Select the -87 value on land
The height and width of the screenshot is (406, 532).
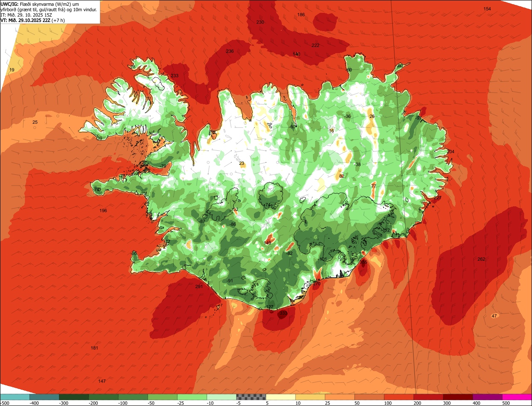point(202,222)
